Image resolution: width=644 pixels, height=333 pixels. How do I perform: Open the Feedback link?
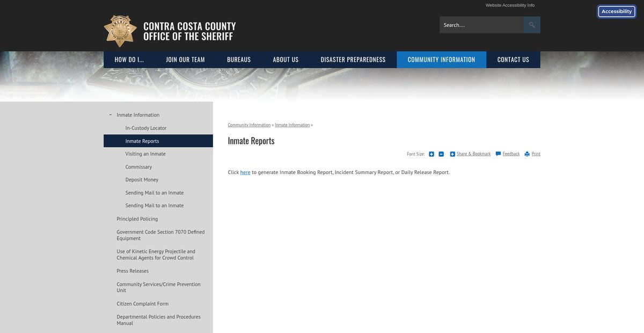[511, 154]
